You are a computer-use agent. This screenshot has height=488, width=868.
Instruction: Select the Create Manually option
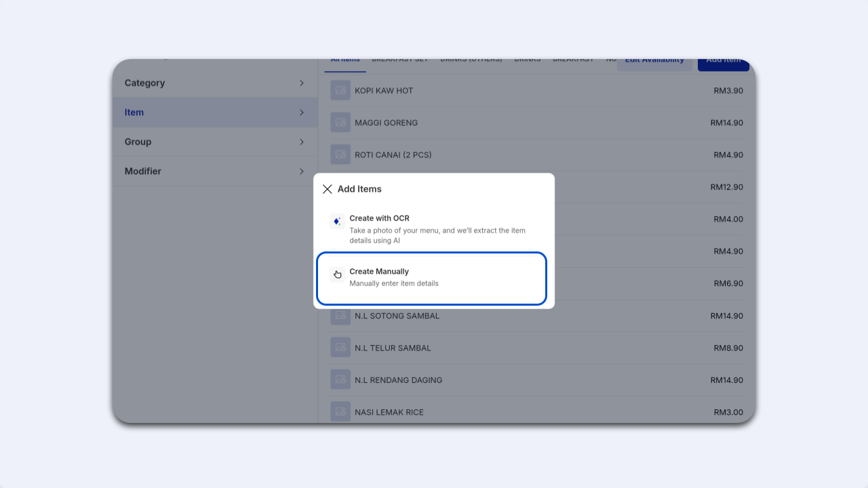[431, 279]
